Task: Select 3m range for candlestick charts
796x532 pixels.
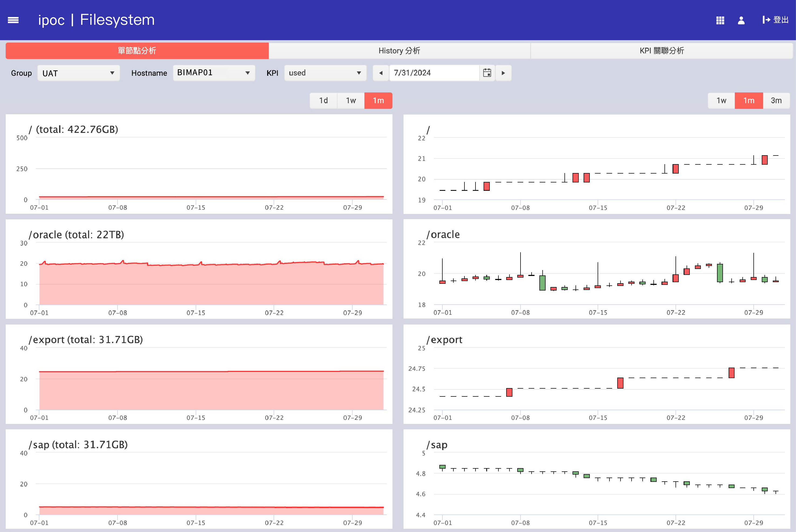Action: pos(776,101)
